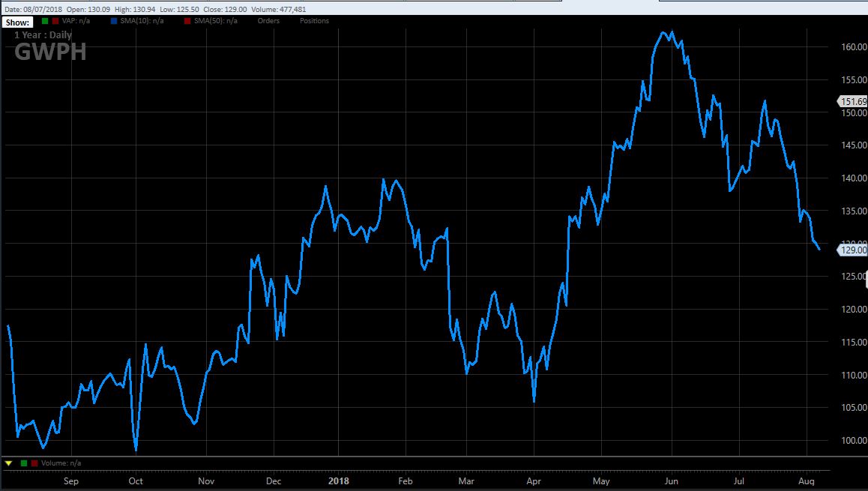Click the Jun label on time axis

[x=672, y=481]
